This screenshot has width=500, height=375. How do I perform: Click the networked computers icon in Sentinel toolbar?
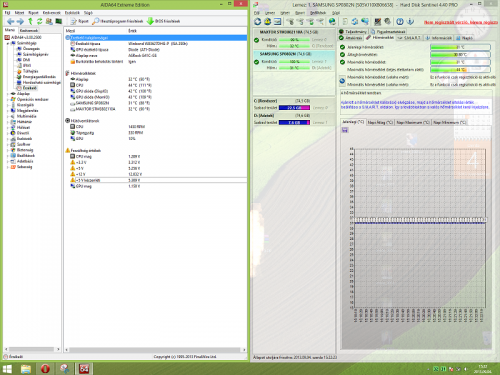pyautogui.click(x=365, y=22)
